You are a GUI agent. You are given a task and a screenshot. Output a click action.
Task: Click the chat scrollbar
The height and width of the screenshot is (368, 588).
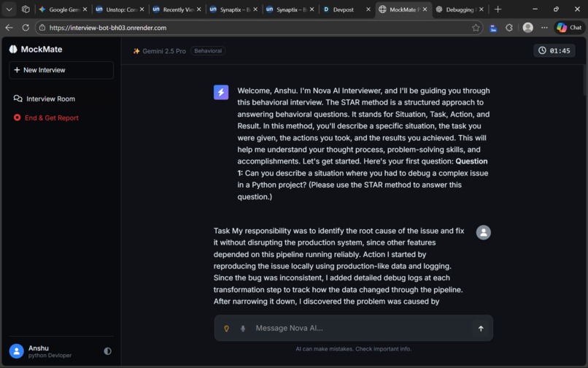pos(585,81)
